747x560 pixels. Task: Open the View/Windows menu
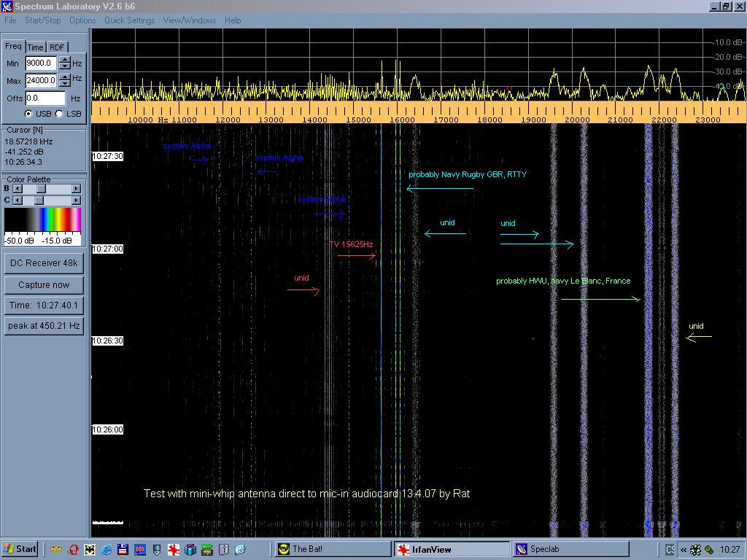pyautogui.click(x=190, y=20)
